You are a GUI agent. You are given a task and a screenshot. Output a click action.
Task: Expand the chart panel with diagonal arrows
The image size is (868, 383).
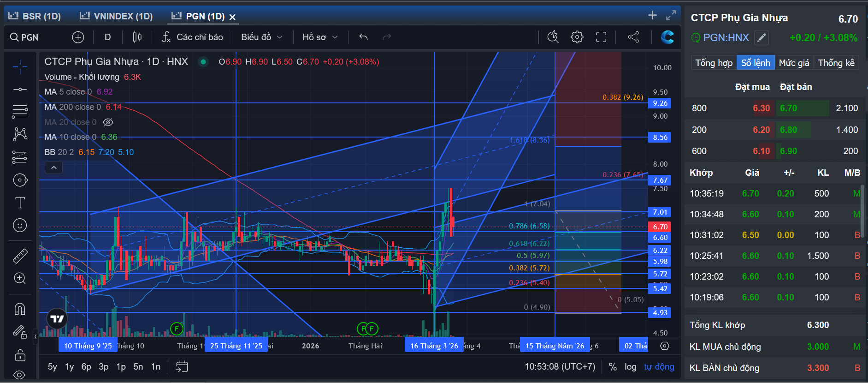pyautogui.click(x=671, y=15)
